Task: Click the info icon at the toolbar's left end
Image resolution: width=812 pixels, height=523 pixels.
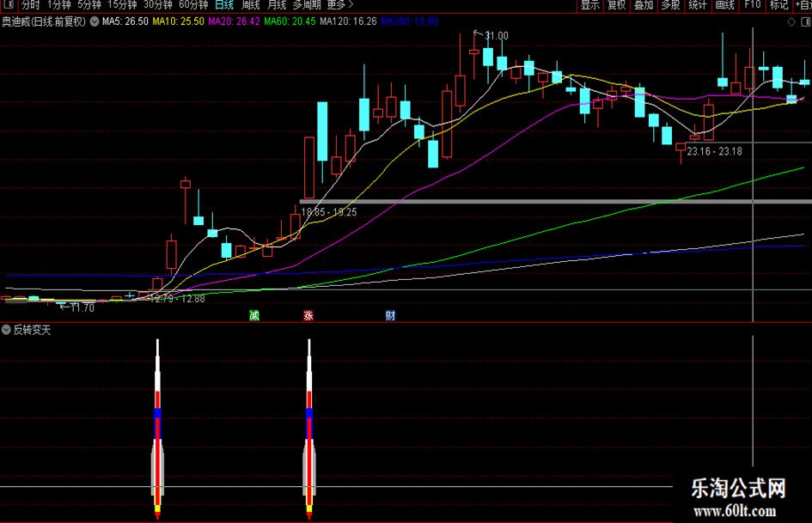Action: tap(9, 4)
